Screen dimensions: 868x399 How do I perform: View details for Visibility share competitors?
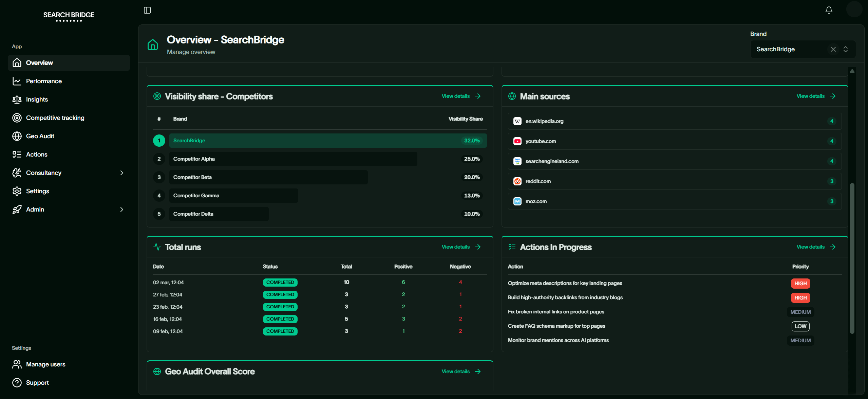(x=461, y=96)
